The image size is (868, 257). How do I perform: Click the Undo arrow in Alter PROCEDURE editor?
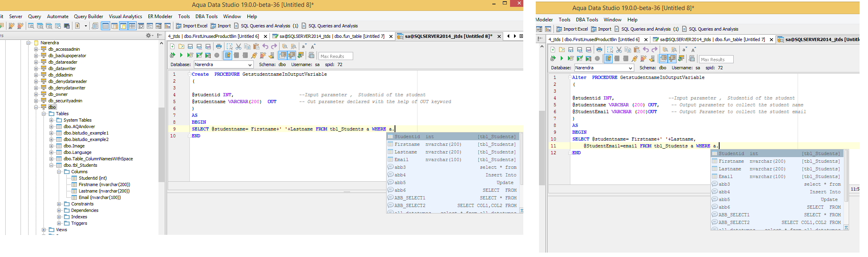pyautogui.click(x=646, y=50)
